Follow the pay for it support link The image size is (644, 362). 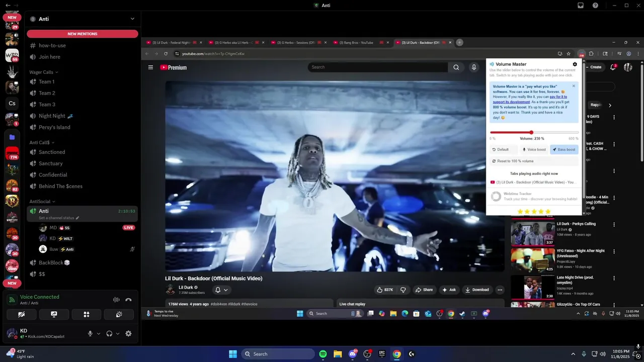tap(530, 99)
